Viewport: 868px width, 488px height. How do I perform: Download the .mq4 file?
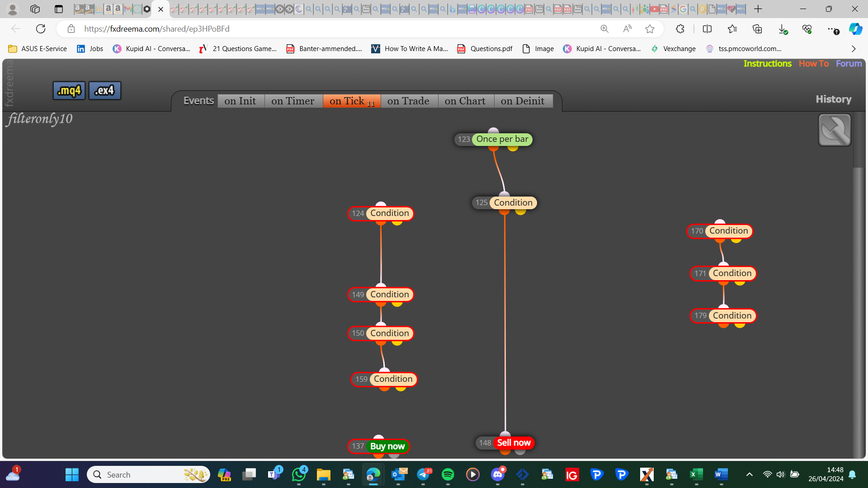69,90
